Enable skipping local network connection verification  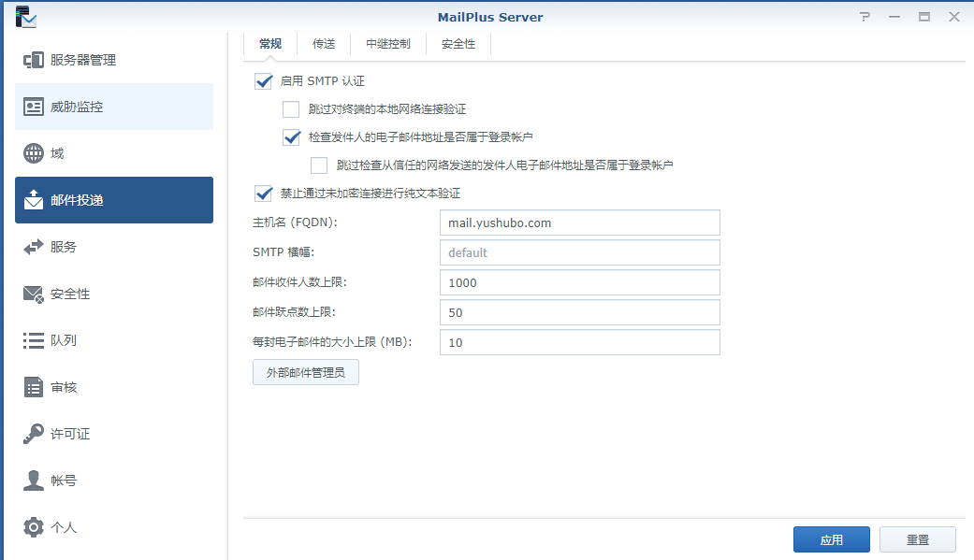point(291,109)
